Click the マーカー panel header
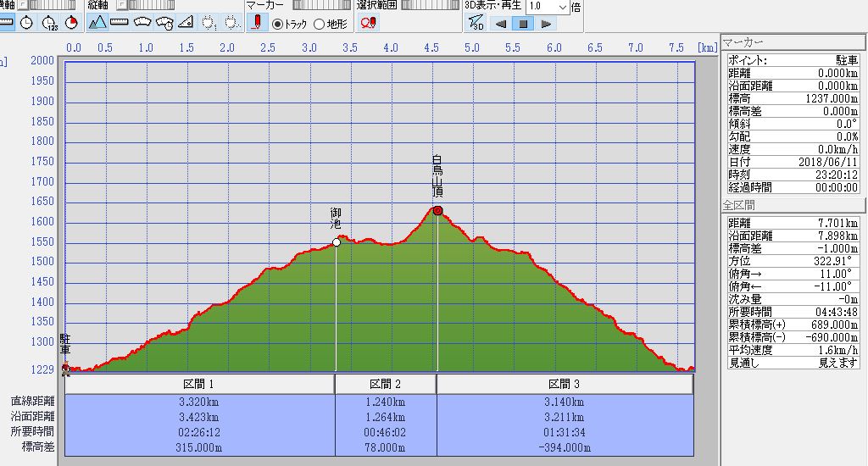This screenshot has height=466, width=868. tap(793, 42)
